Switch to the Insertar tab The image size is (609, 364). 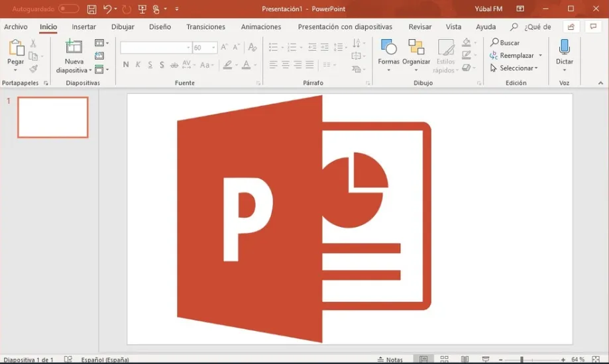point(83,26)
